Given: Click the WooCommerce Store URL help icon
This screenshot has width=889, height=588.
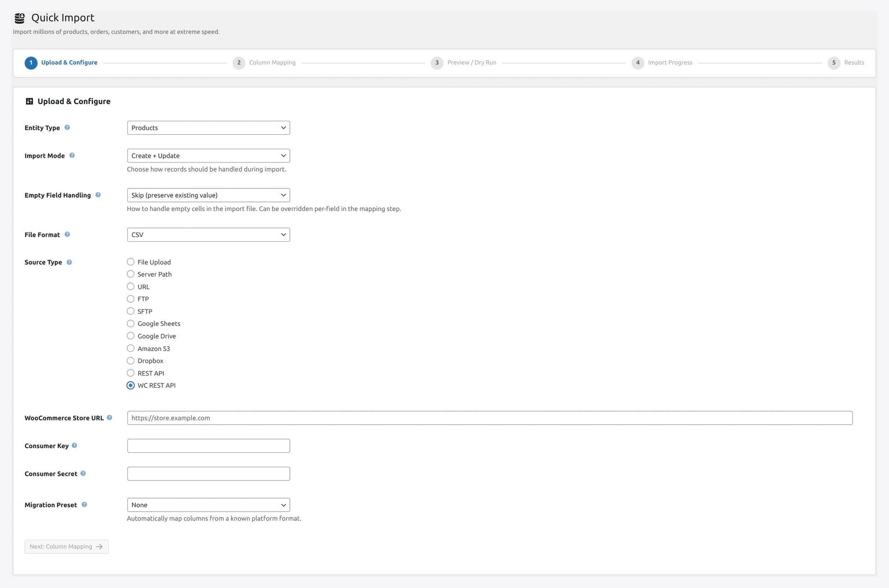Looking at the screenshot, I should 110,418.
